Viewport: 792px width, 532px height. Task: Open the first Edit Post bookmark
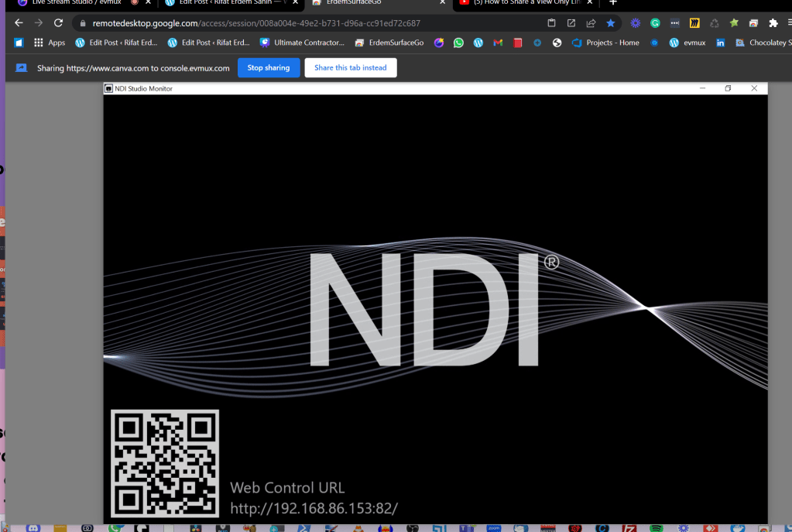point(116,43)
